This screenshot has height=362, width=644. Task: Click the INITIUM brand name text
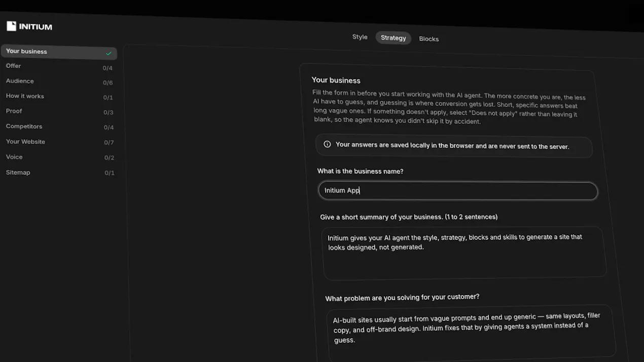tap(35, 26)
